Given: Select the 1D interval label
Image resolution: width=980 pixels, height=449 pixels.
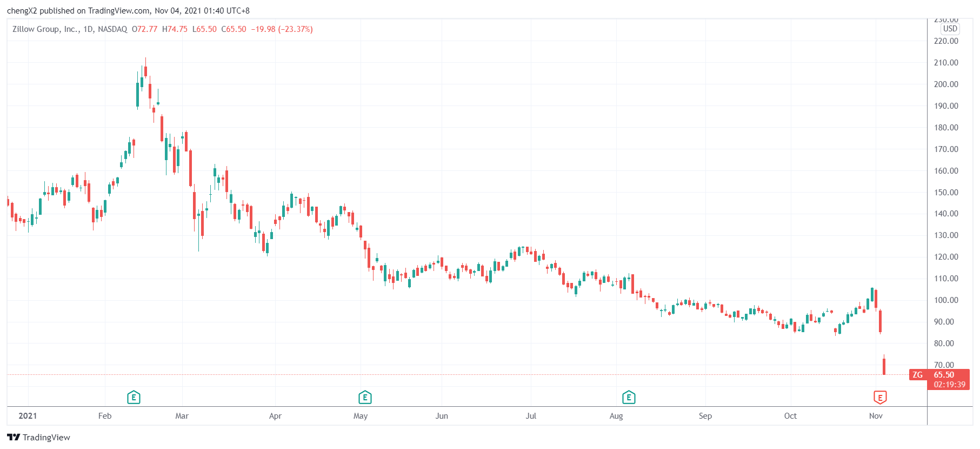Looking at the screenshot, I should (x=88, y=29).
